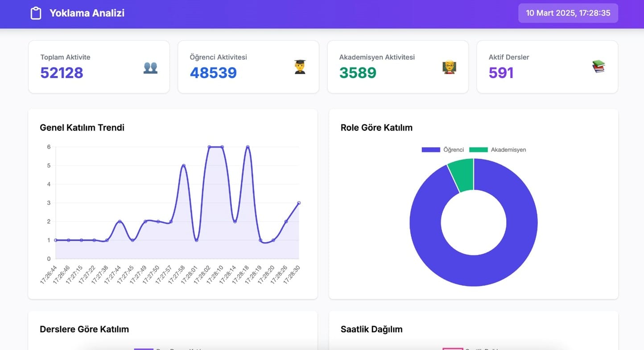Click the date and time badge

(568, 13)
